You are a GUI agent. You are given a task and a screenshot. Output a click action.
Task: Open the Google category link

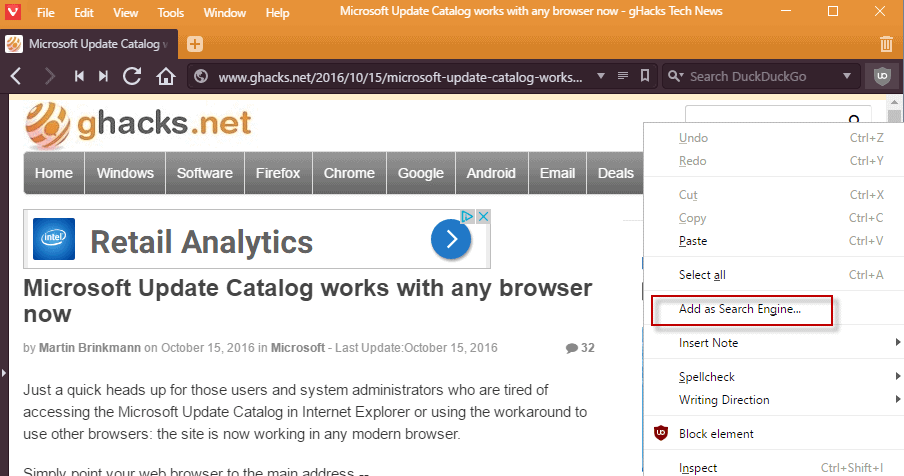421,173
